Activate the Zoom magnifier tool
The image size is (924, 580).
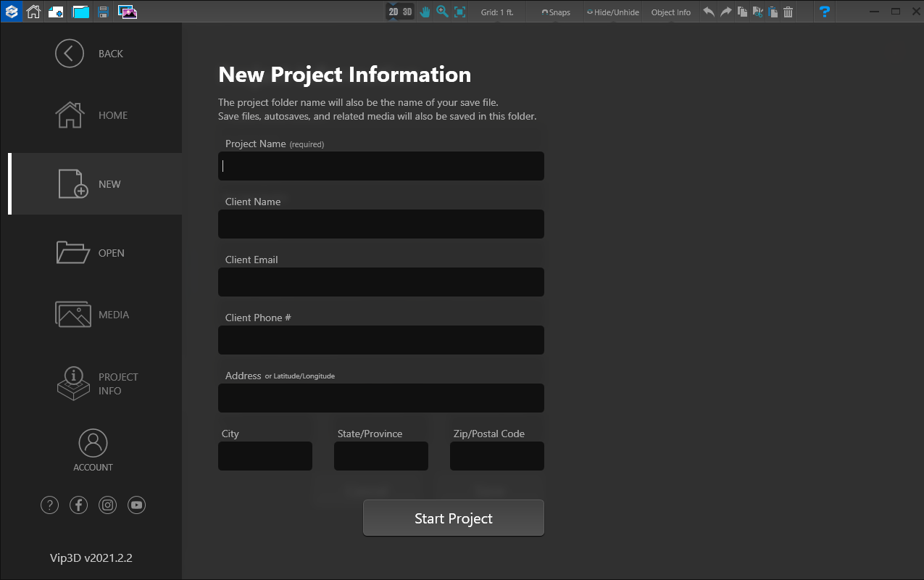point(441,12)
